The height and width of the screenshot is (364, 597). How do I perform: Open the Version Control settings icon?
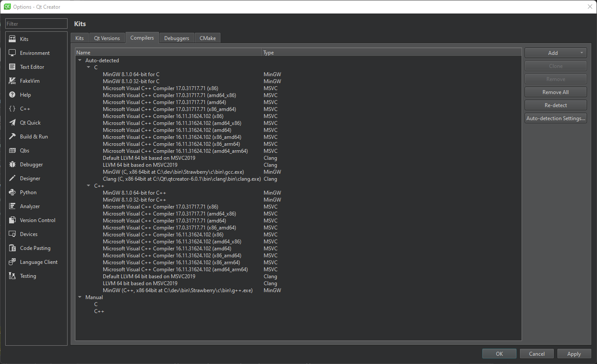pos(12,220)
